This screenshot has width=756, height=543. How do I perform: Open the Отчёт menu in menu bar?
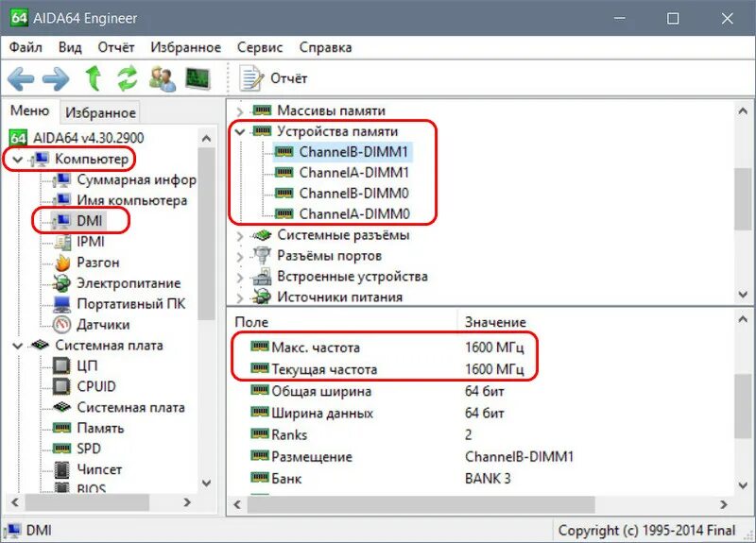pos(115,47)
